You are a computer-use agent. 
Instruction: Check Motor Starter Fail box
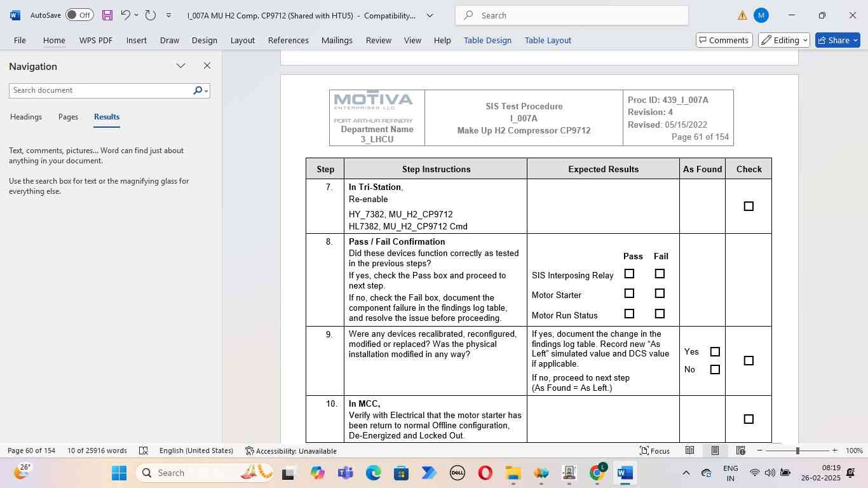click(660, 294)
